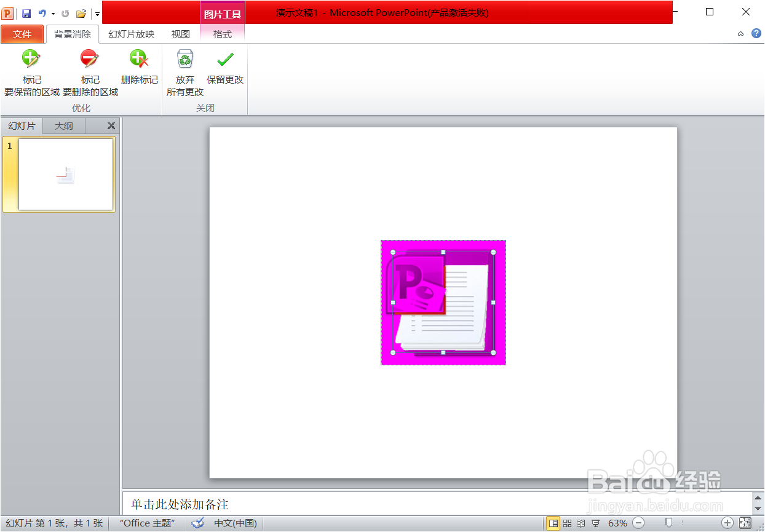Click Mark Areas to Keep (标记要保留的区域)
The width and height of the screenshot is (765, 532).
(x=32, y=73)
